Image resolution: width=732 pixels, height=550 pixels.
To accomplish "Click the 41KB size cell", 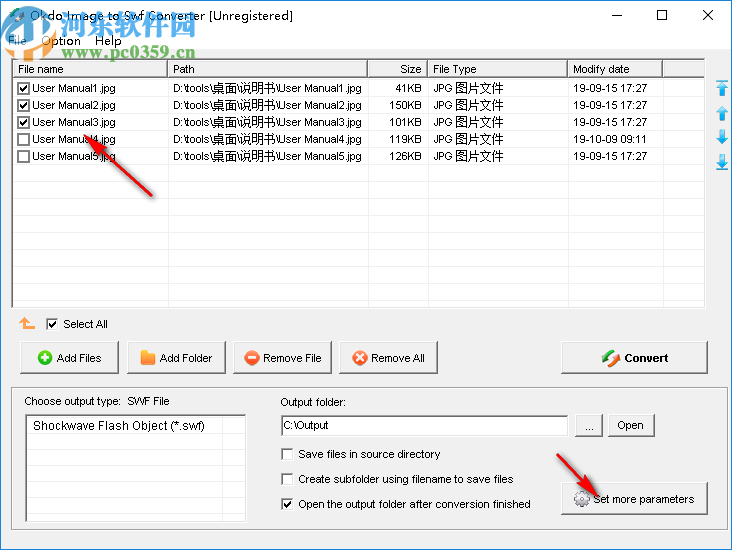I will [408, 88].
